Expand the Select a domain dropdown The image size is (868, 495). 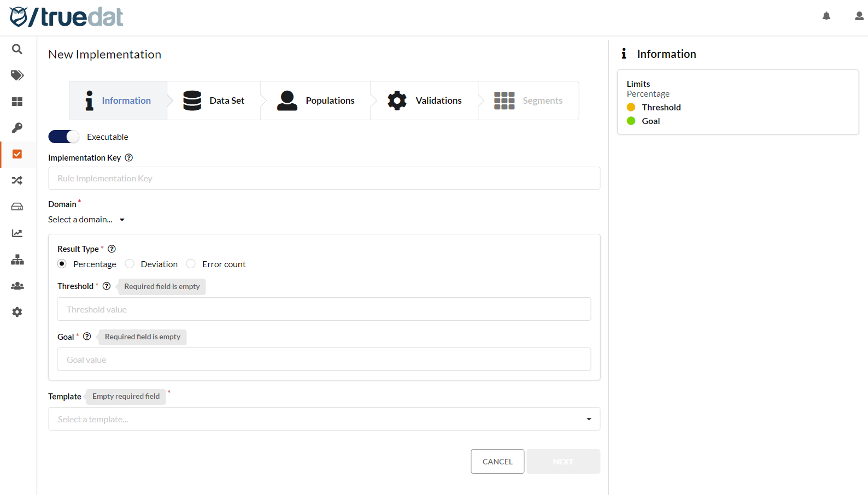[86, 220]
